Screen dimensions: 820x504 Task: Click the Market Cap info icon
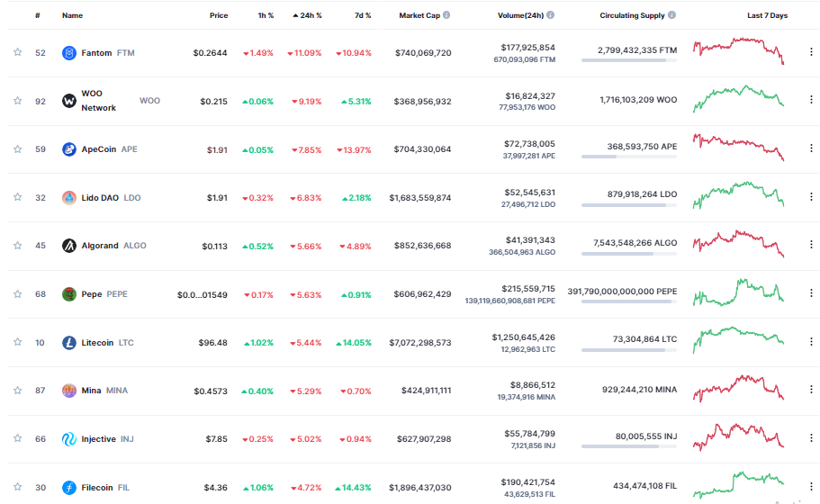(x=446, y=15)
